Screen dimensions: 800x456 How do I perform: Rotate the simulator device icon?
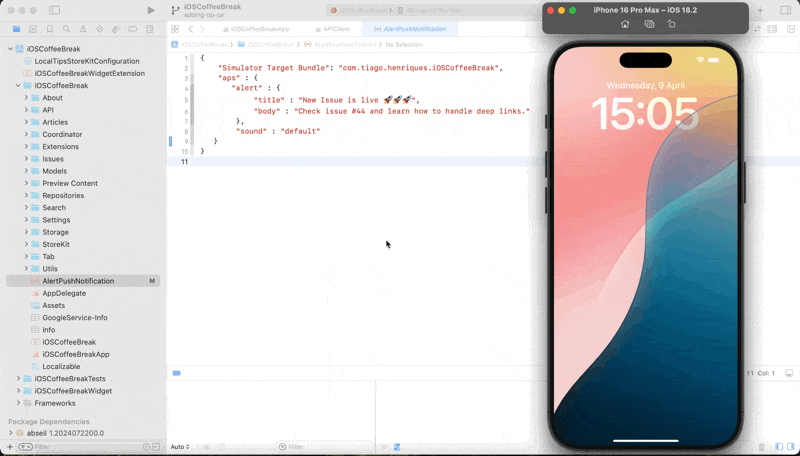pos(671,24)
